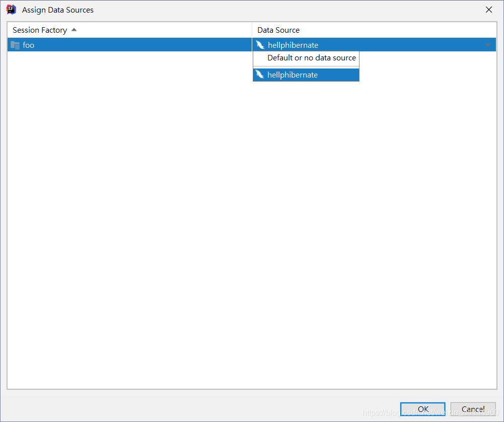
Task: Click the MySQL icon beside hellphibernate in the dropdown list
Action: point(260,75)
